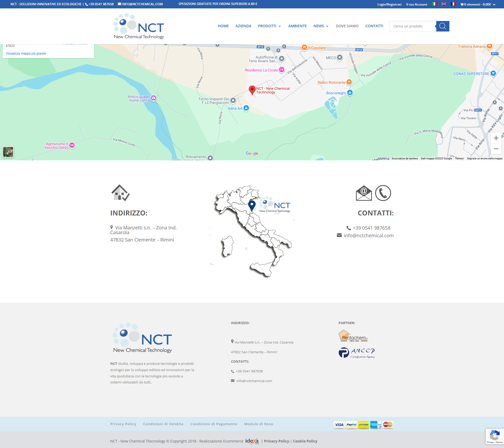Go to the AZIENDA page
504x448 pixels.
pyautogui.click(x=243, y=26)
